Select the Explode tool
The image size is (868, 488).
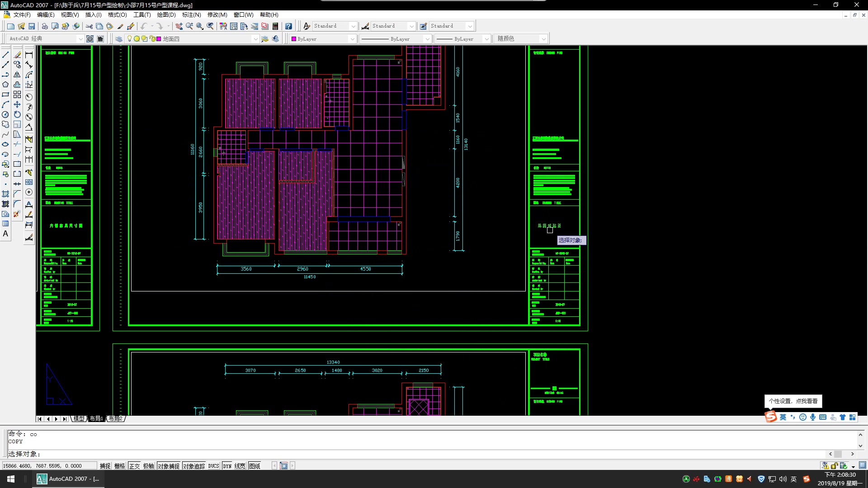click(x=17, y=214)
